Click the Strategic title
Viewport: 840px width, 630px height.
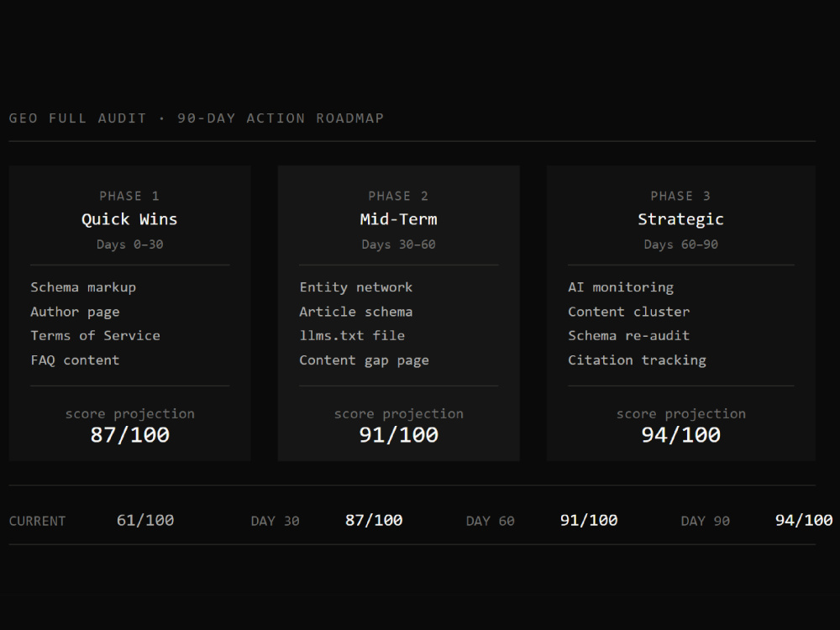pos(681,219)
